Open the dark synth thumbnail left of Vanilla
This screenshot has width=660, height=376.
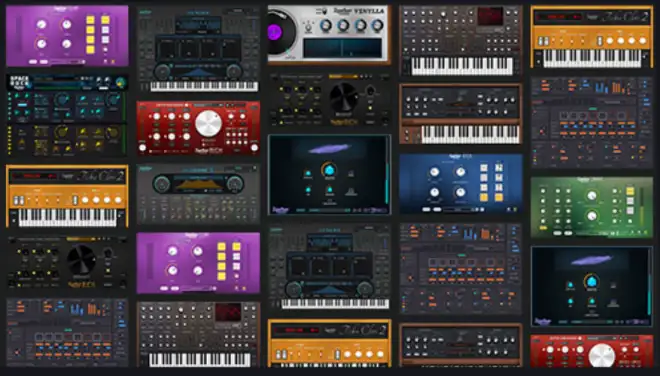(198, 49)
